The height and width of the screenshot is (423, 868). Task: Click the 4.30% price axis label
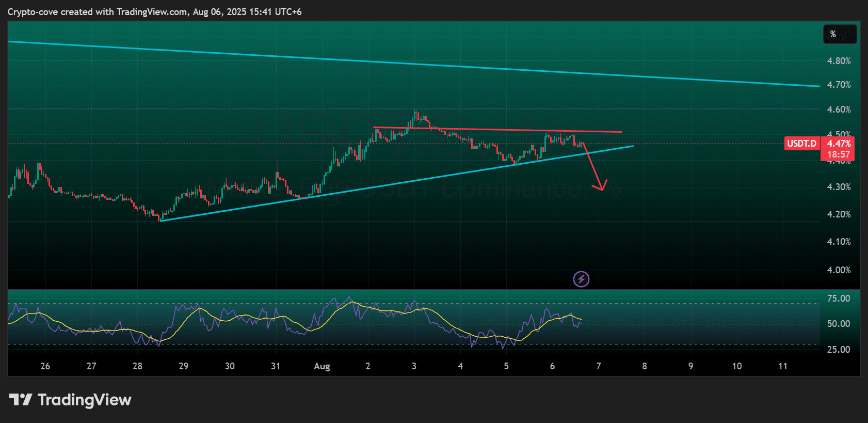(839, 187)
